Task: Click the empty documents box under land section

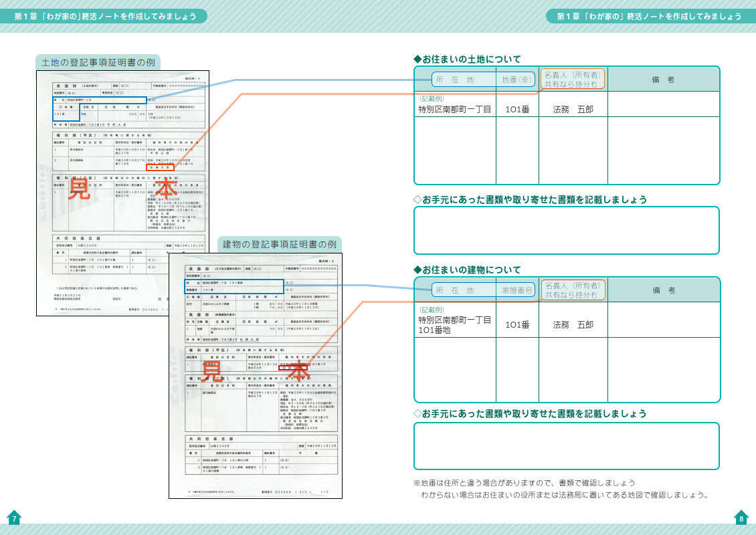Action: (567, 230)
